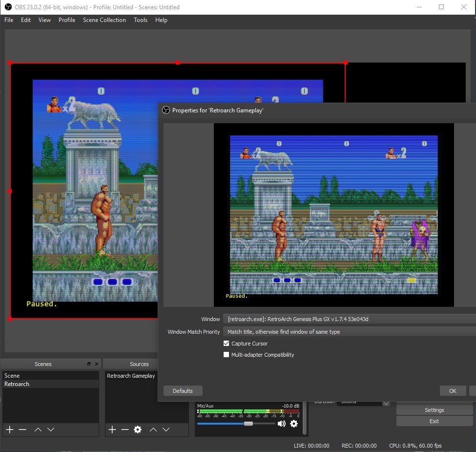Adjust the Mic/Aux volume slider

click(248, 424)
